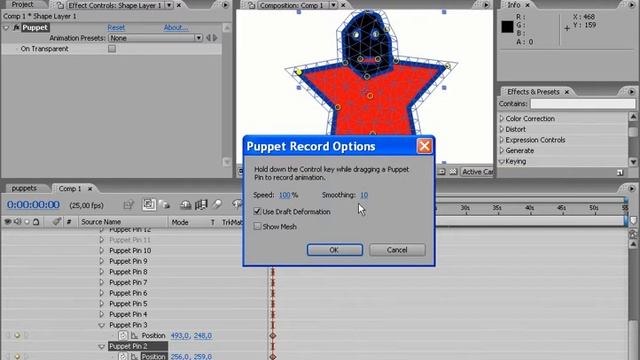
Task: Switch to the Project tab
Action: pyautogui.click(x=22, y=5)
